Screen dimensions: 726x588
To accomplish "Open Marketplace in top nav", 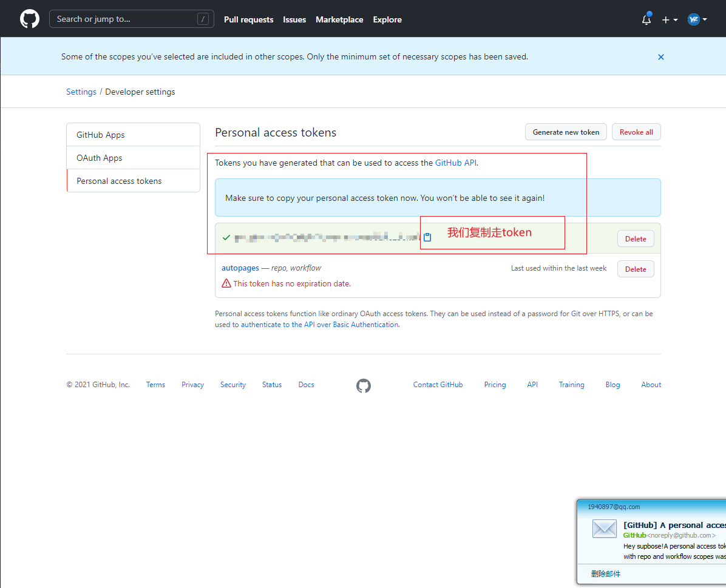I will (339, 19).
